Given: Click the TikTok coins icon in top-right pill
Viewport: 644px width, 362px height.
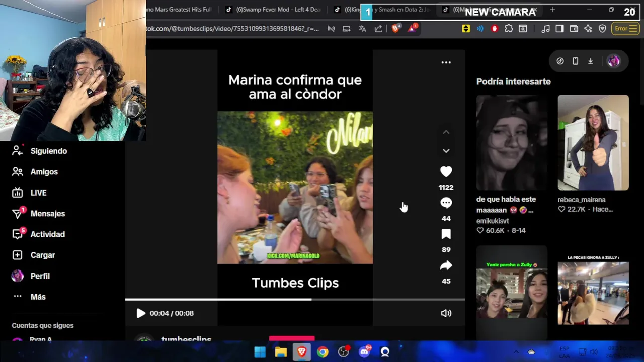Looking at the screenshot, I should point(560,61).
